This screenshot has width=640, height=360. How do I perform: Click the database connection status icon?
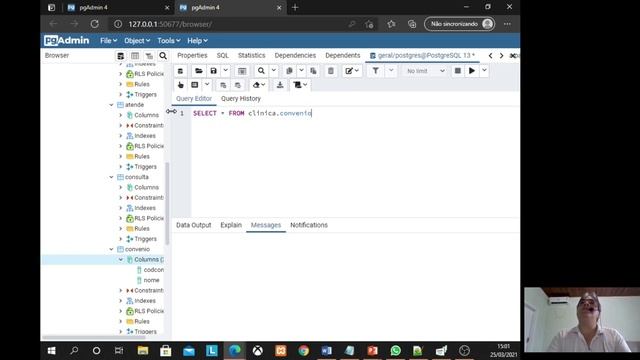pos(180,71)
